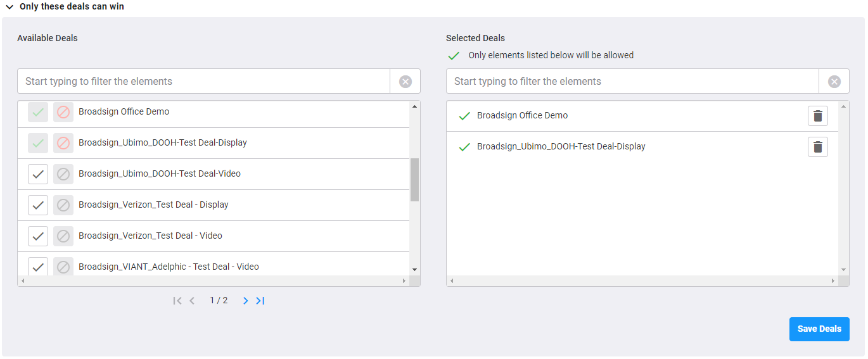This screenshot has width=868, height=359.
Task: Tick allow for Broadsign_Verizon_Test Deal - Video
Action: [38, 236]
